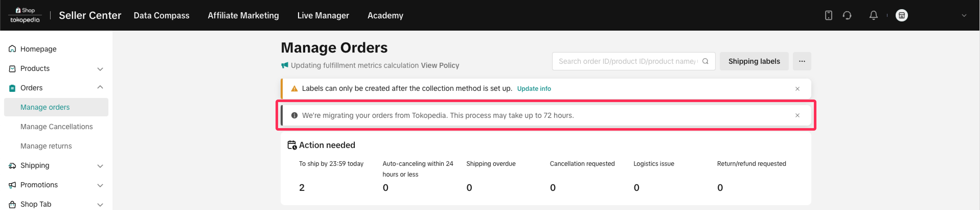This screenshot has height=210, width=980.
Task: Click the Shipping labels button
Action: [x=754, y=61]
